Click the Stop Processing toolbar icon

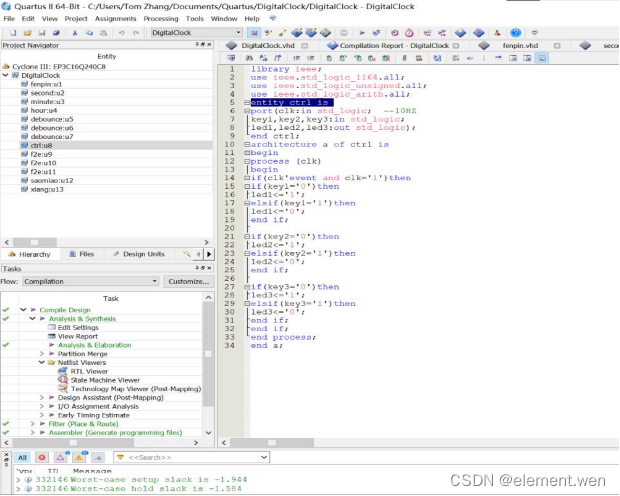click(344, 33)
